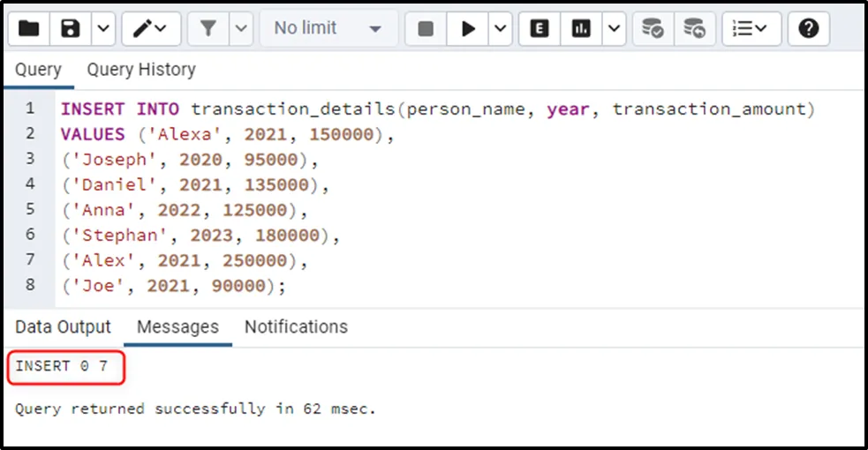Image resolution: width=868 pixels, height=450 pixels.
Task: Switch to the Data Output tab
Action: [x=64, y=326]
